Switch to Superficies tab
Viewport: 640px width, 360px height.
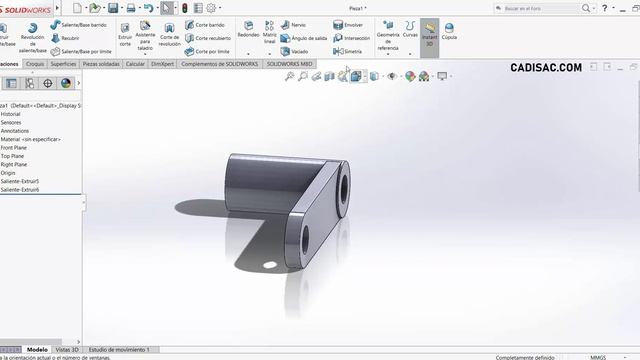click(63, 64)
